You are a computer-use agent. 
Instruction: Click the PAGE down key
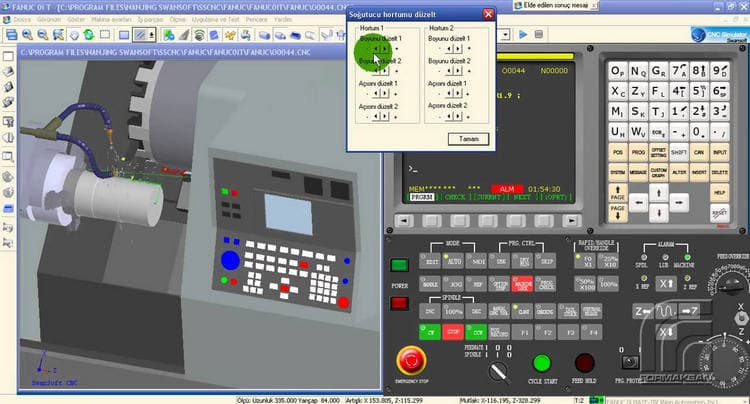pos(618,213)
